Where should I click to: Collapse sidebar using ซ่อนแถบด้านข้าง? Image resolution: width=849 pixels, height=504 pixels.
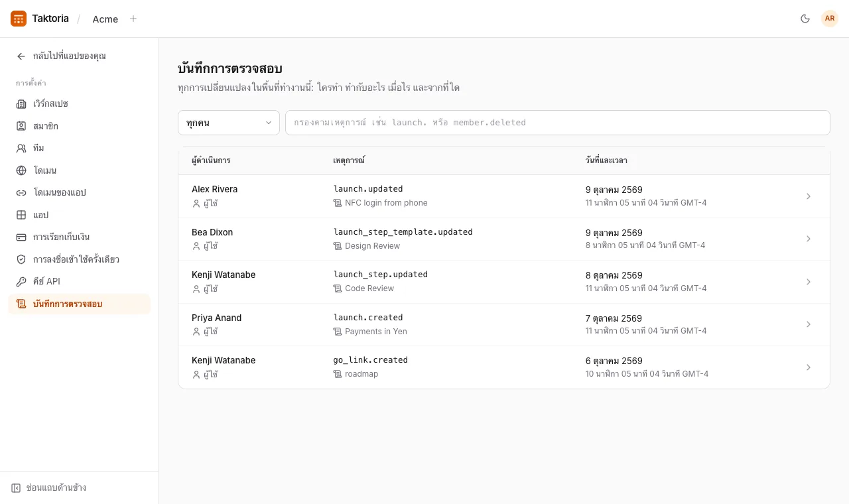(49, 488)
